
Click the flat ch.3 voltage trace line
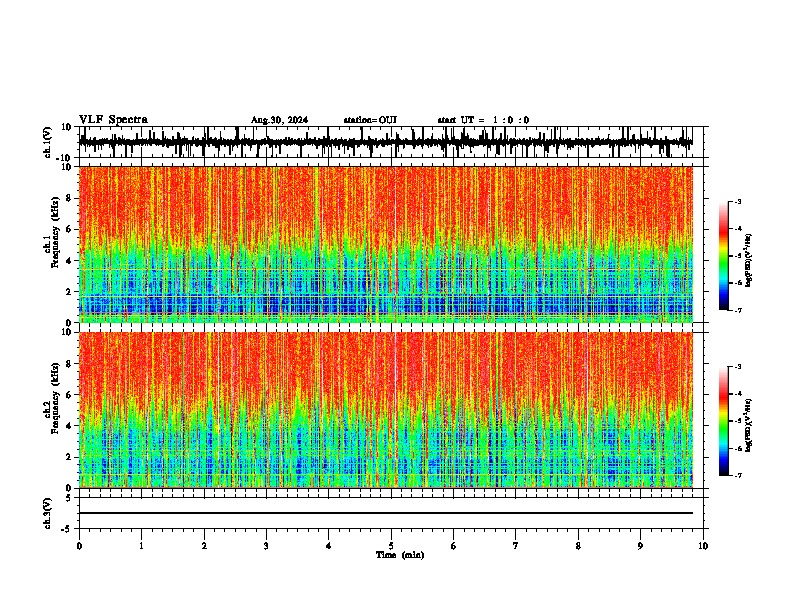coord(385,513)
